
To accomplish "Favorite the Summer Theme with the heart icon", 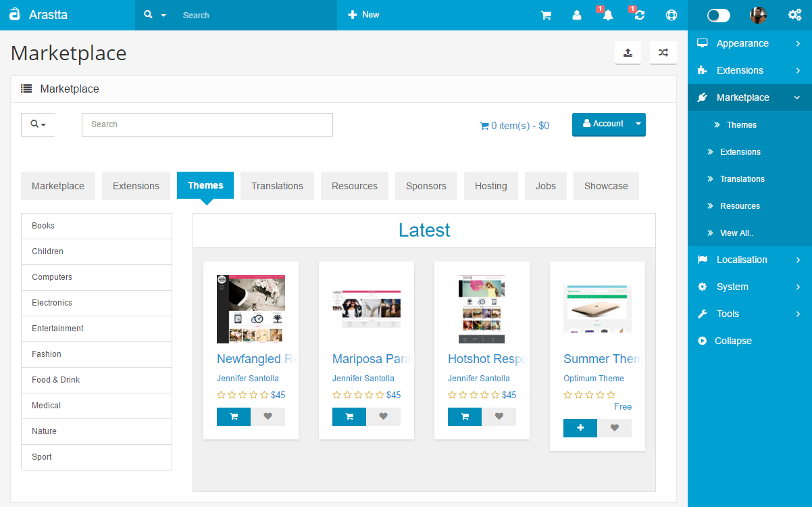I will pos(614,428).
